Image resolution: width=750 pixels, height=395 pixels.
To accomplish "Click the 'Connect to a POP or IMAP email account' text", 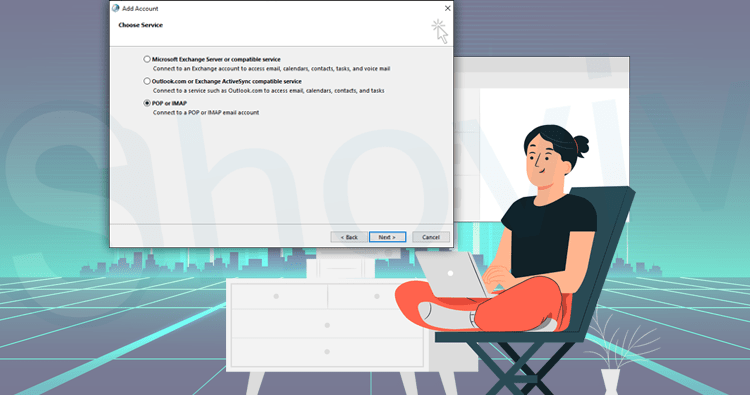I will click(206, 113).
